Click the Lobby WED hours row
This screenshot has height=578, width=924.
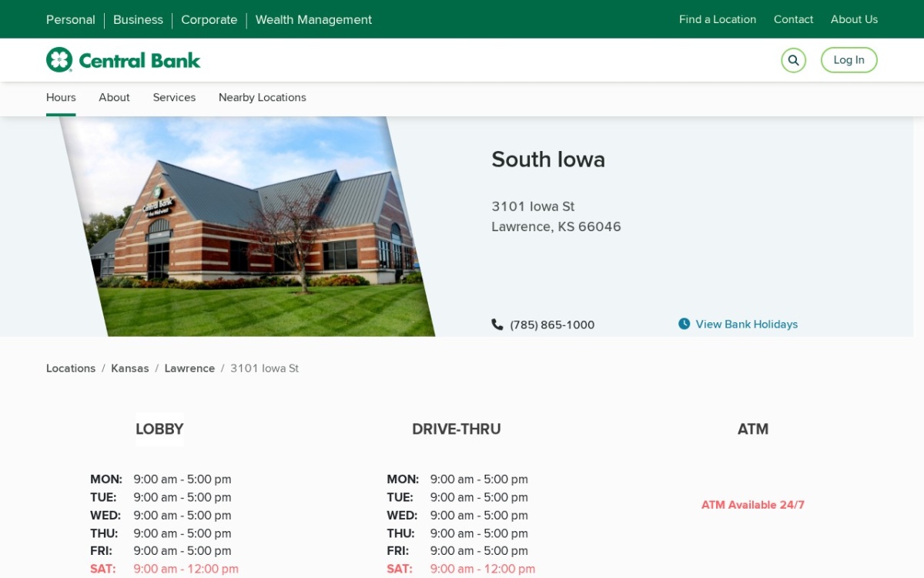click(161, 515)
